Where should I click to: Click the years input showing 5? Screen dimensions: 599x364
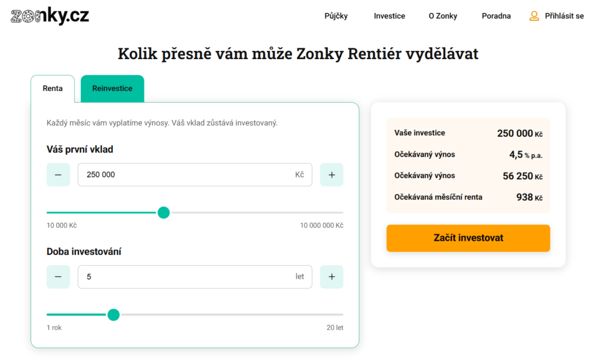195,276
